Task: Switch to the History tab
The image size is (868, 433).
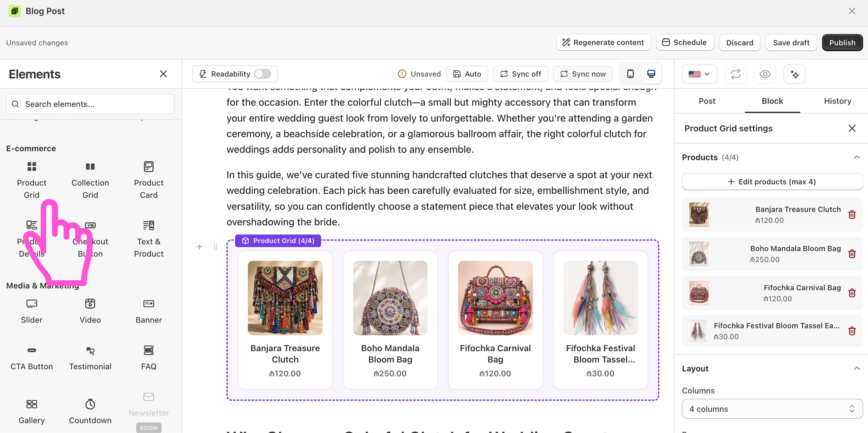Action: [837, 101]
